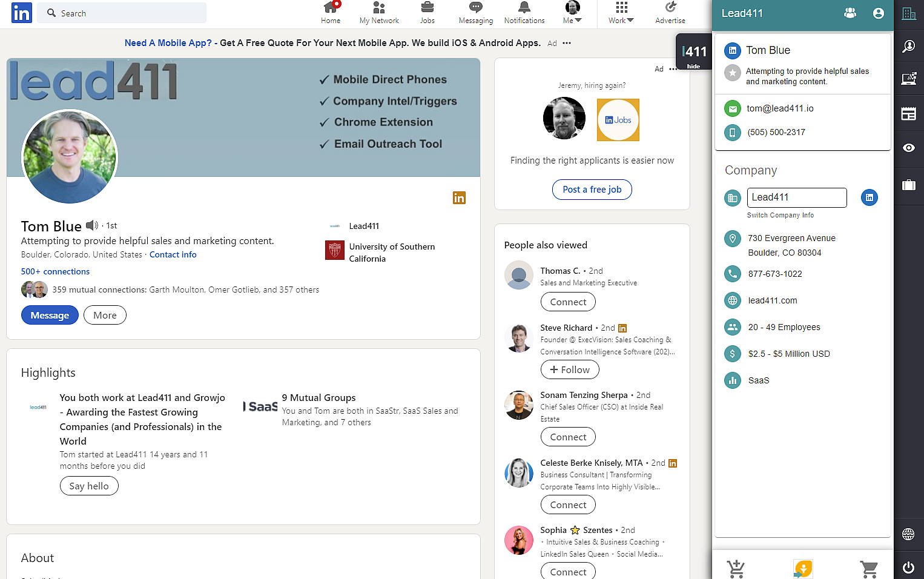
Task: Open the company search icon in Lead411 sidebar
Action: pyautogui.click(x=909, y=13)
